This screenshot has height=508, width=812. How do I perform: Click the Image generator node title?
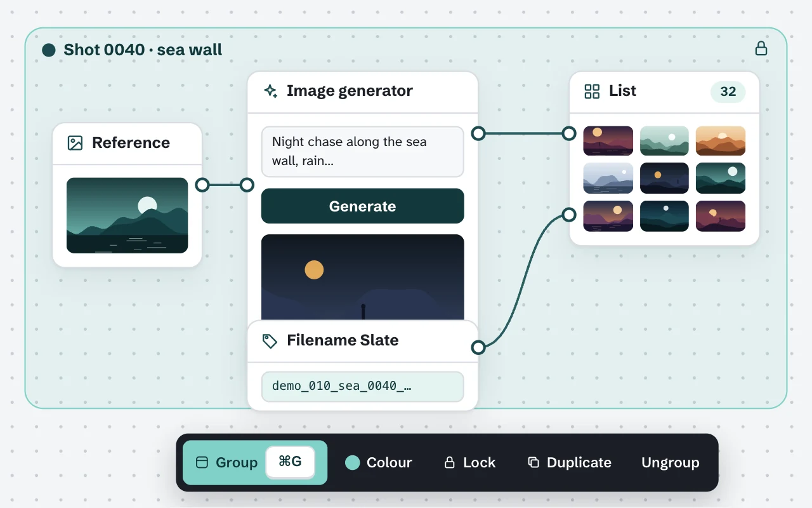(350, 91)
